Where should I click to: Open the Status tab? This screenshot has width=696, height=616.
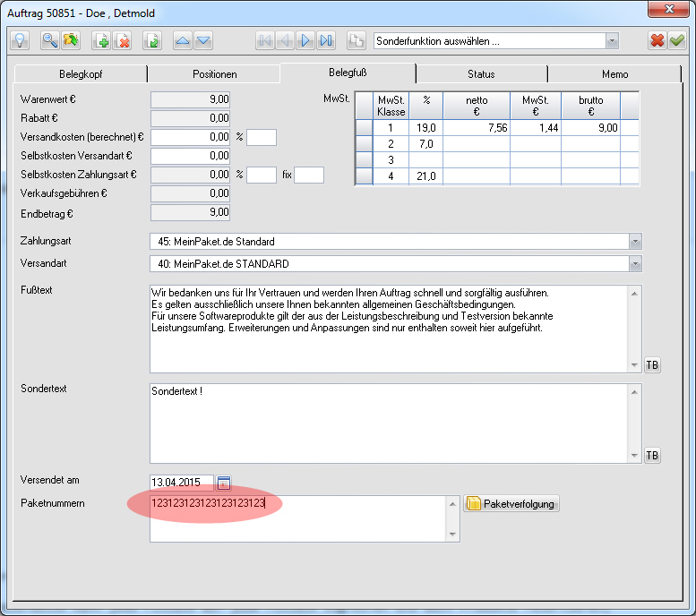click(481, 74)
